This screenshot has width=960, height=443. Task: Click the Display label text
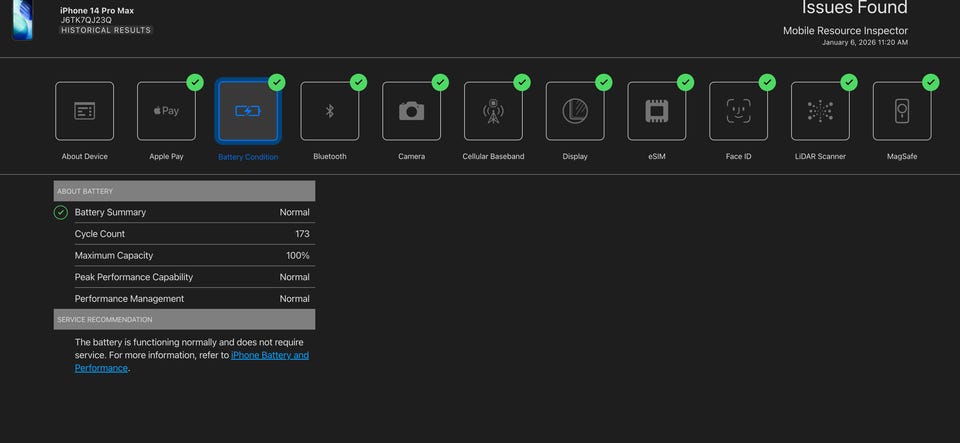575,157
